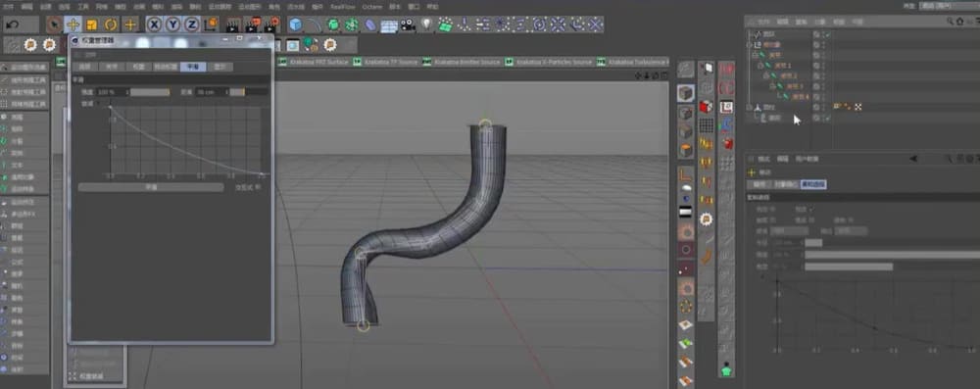Activate the Move tool in the toolbar

coord(73,25)
